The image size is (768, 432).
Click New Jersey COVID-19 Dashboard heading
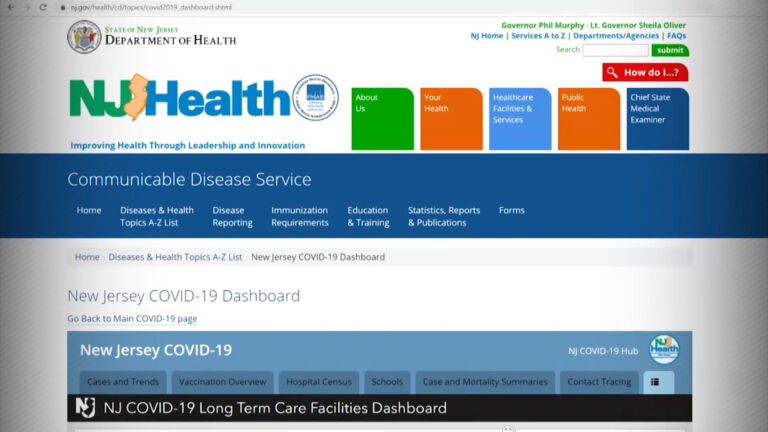click(184, 296)
